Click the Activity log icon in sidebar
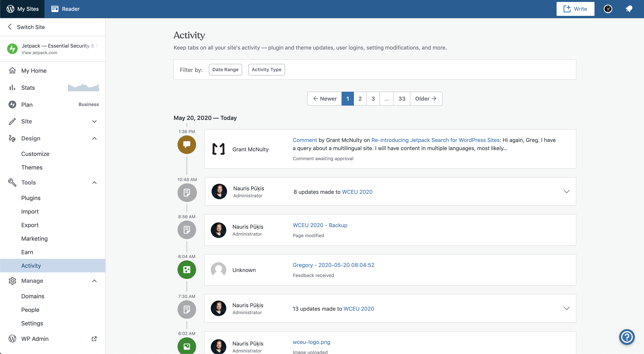This screenshot has width=644, height=354. (x=31, y=265)
